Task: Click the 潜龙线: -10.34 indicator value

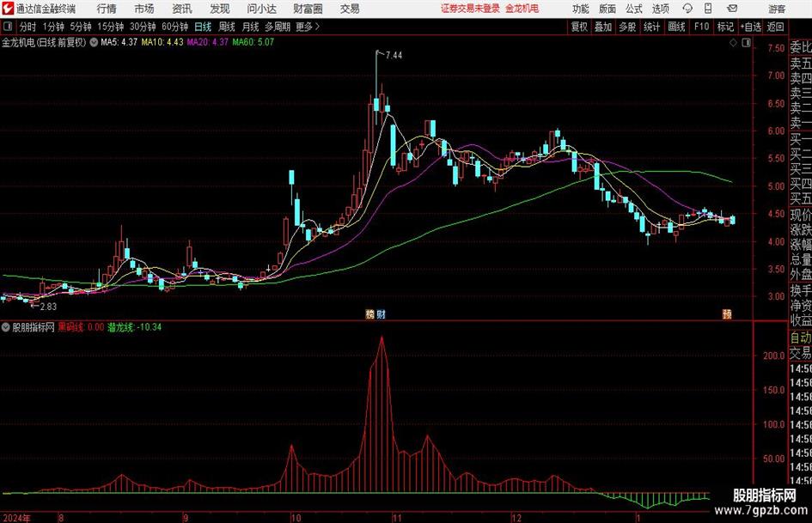Action: 135,326
